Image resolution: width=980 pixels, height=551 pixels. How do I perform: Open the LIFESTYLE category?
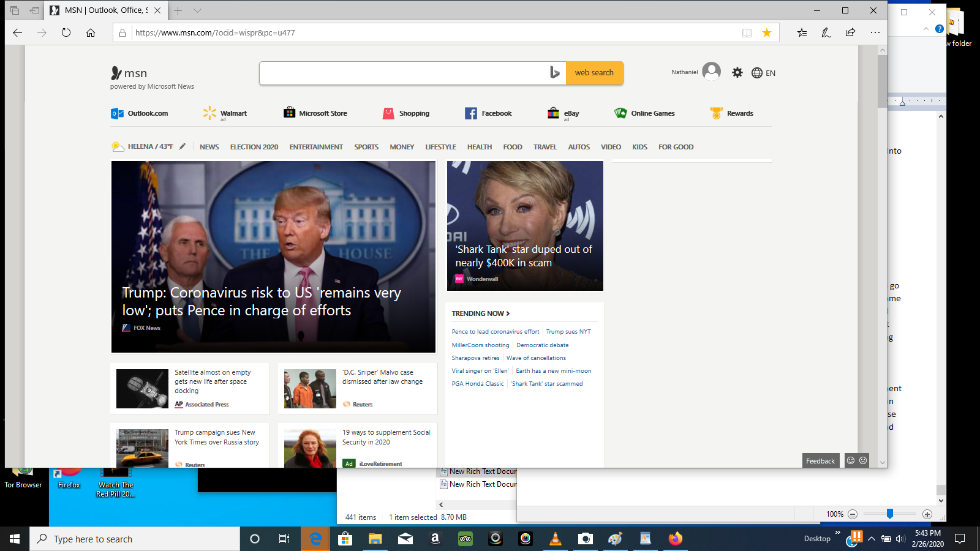click(x=441, y=147)
